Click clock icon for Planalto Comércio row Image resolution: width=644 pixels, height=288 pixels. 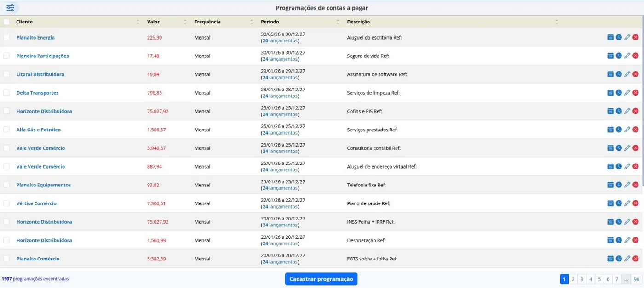[619, 259]
